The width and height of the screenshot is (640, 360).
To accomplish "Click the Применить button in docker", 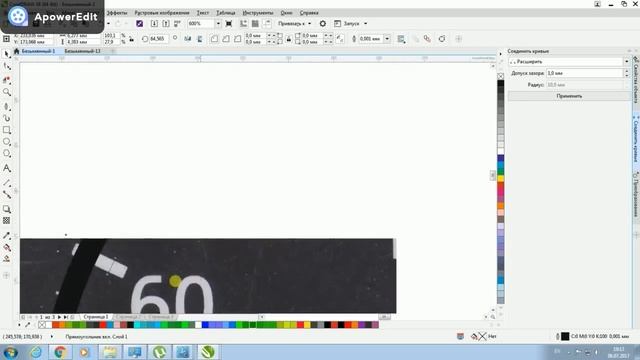I will point(569,96).
